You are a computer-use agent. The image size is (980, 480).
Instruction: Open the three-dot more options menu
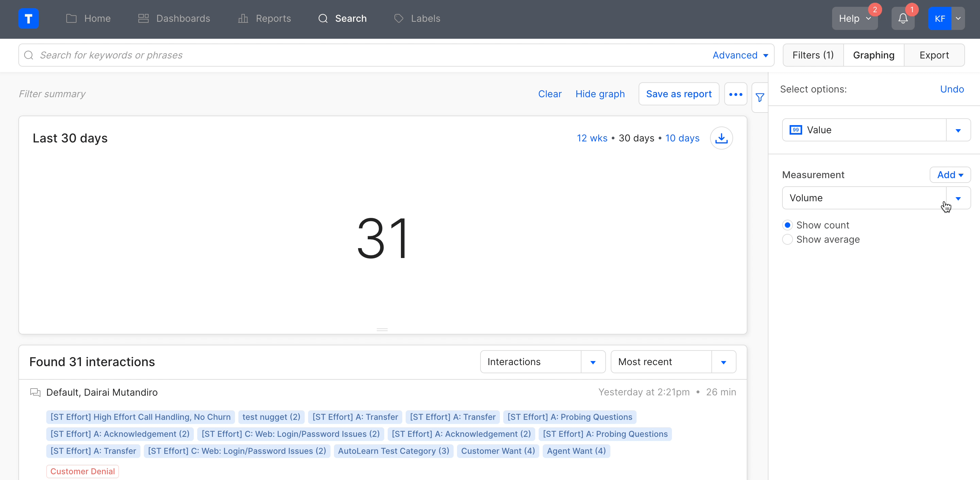(736, 94)
